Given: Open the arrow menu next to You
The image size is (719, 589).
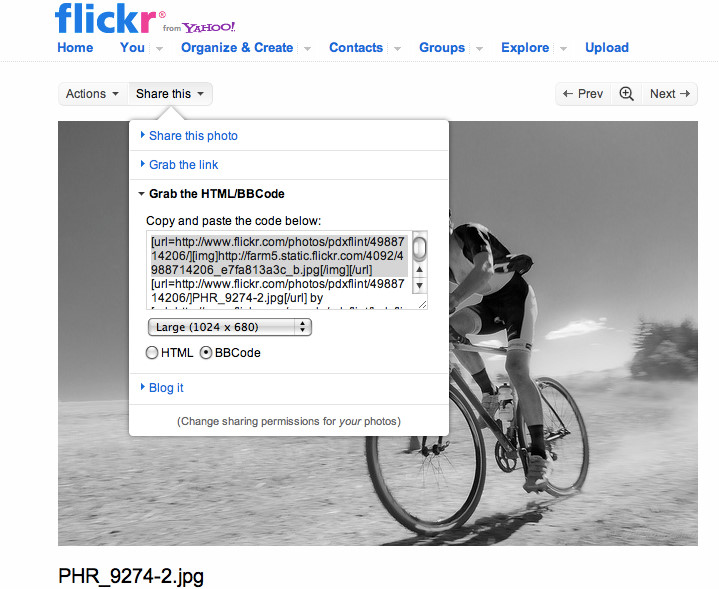Looking at the screenshot, I should pyautogui.click(x=159, y=48).
